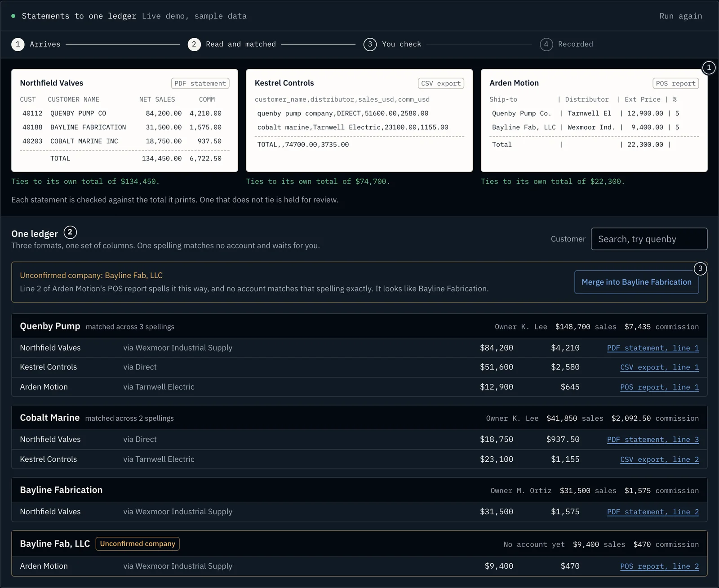
Task: Merge into Bayline Fabrication
Action: click(636, 282)
